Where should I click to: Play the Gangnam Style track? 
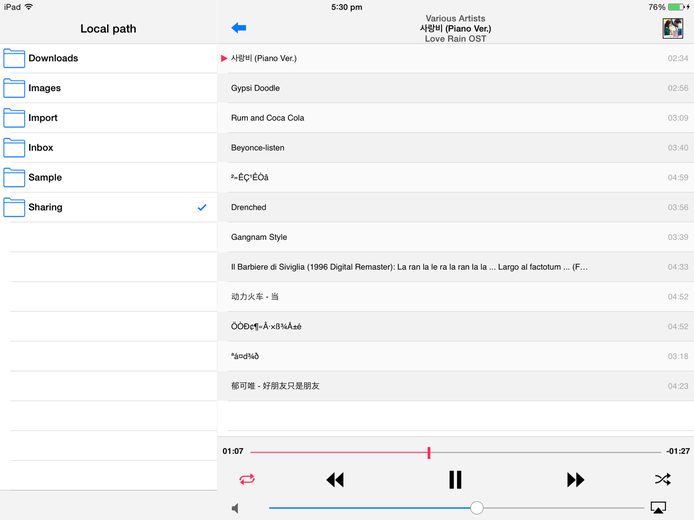point(455,237)
